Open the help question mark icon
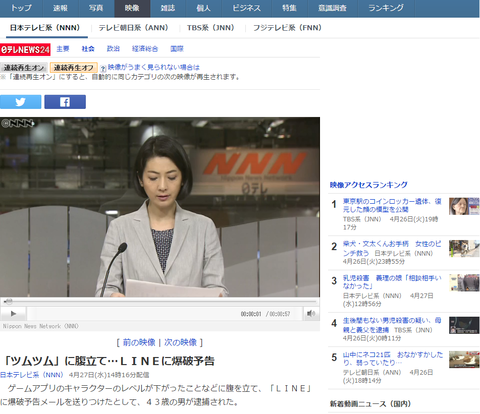Image resolution: width=480 pixels, height=414 pixels. [103, 68]
